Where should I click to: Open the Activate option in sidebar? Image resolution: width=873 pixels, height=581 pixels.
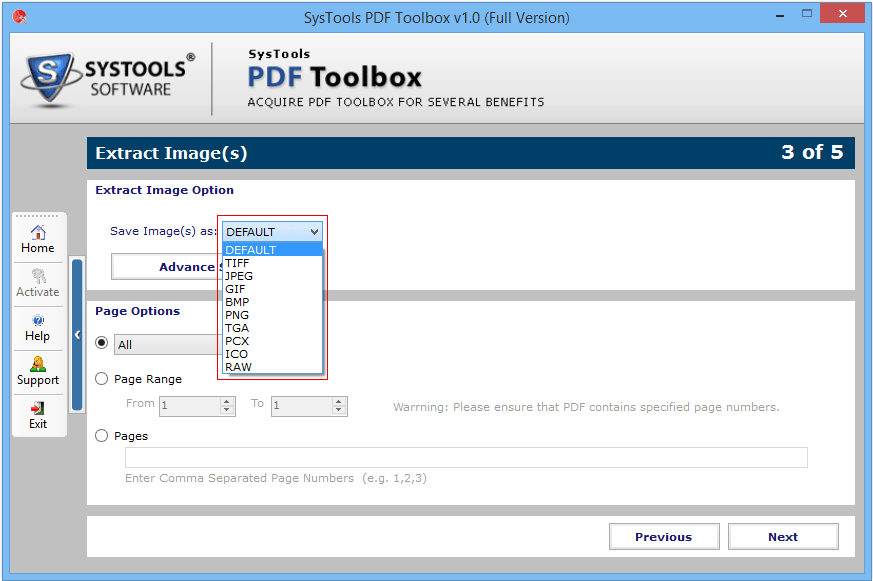[x=38, y=284]
